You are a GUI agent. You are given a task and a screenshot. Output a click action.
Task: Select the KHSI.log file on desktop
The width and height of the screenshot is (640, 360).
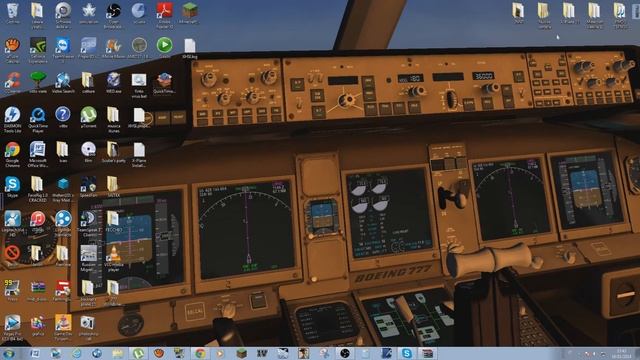click(190, 49)
